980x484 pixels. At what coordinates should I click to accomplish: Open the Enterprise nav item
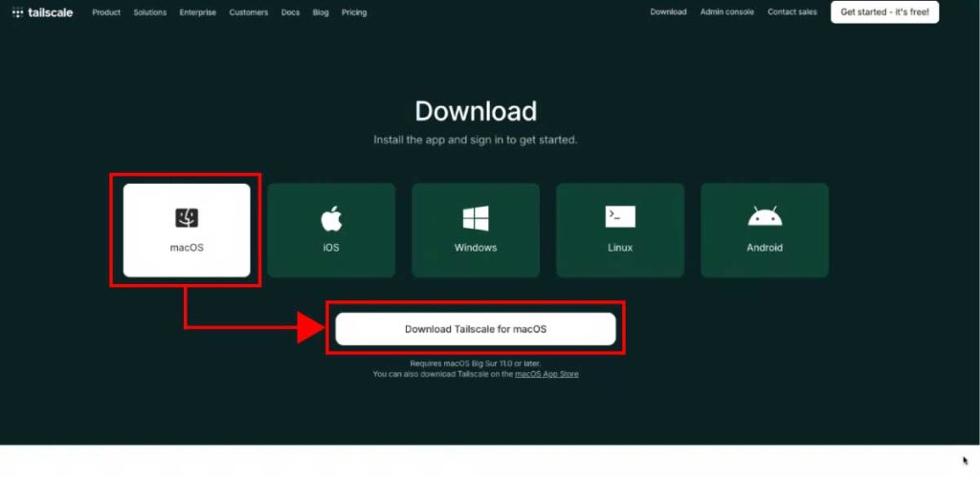197,12
